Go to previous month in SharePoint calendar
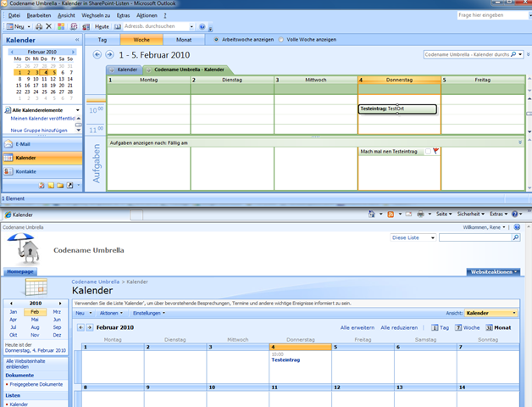Image resolution: width=532 pixels, height=407 pixels. pos(80,327)
